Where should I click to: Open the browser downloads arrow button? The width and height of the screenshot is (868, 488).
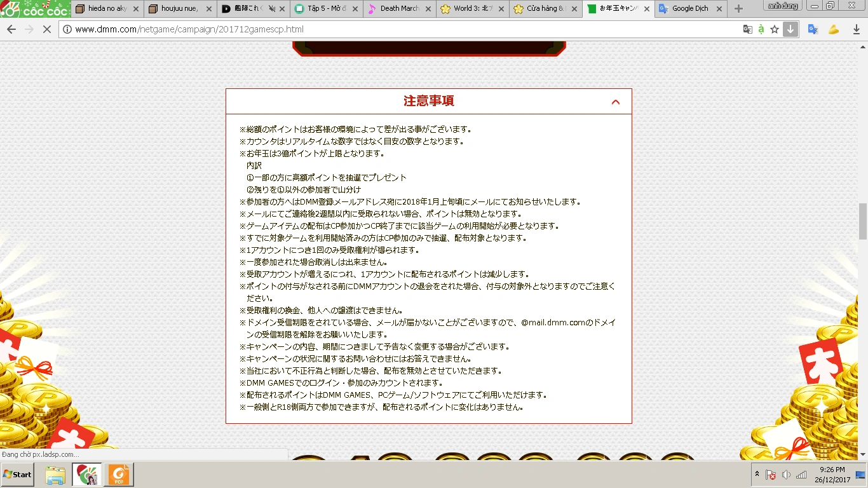[790, 29]
